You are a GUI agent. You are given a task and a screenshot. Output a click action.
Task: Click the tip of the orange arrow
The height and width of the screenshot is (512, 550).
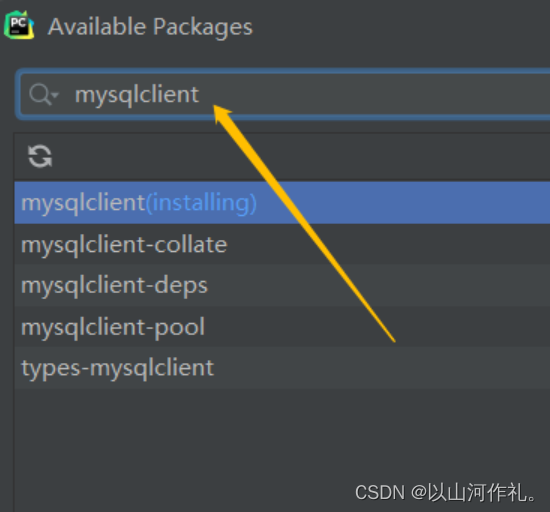coord(215,107)
